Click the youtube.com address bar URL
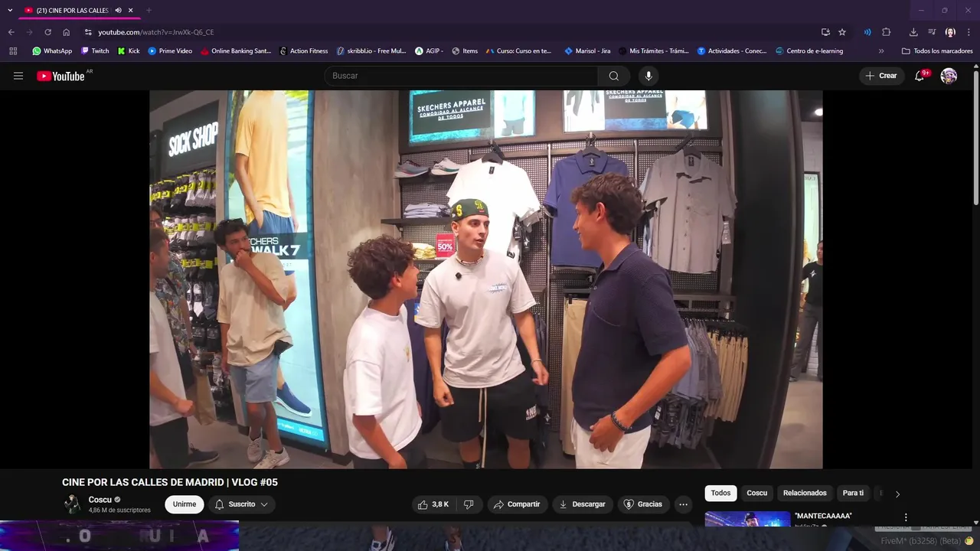The height and width of the screenshot is (551, 980). click(x=156, y=32)
